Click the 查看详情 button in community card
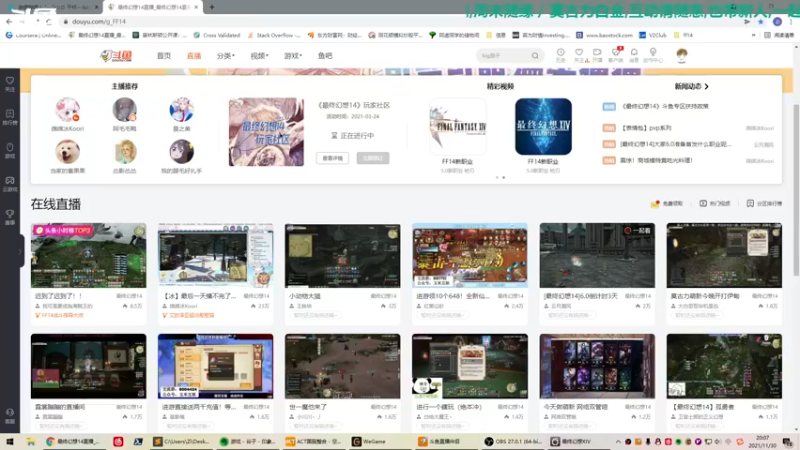800x450 pixels. tap(333, 158)
